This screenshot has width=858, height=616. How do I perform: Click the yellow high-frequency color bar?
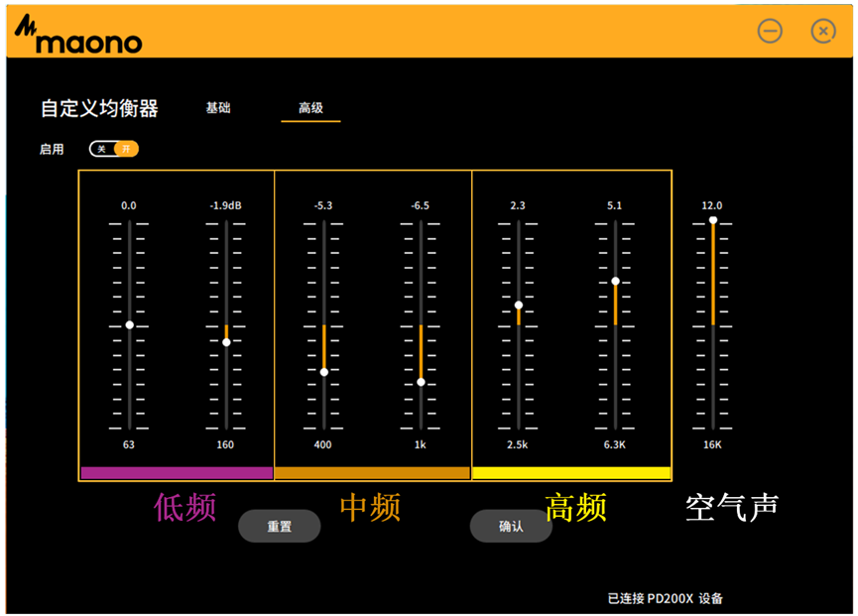571,473
